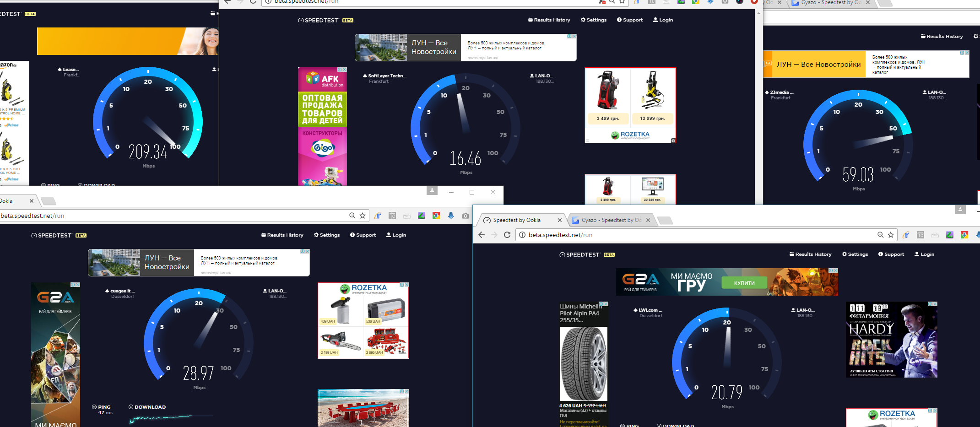This screenshot has height=427, width=980.
Task: Click the TC extension icon in bottom-right window
Action: point(920,235)
